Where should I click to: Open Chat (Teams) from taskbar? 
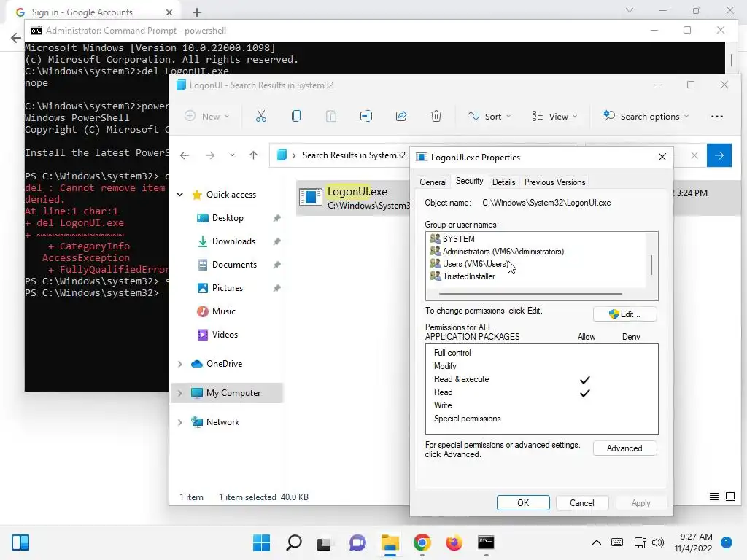tap(357, 542)
